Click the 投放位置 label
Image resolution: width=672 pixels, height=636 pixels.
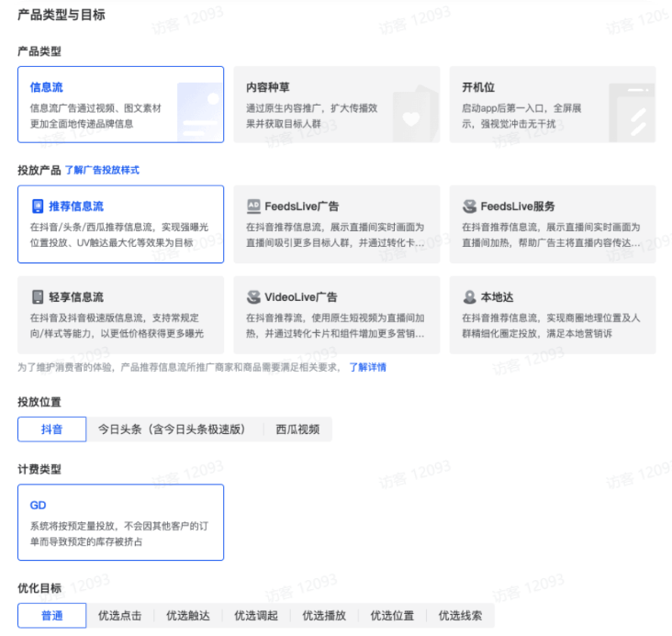tap(39, 402)
